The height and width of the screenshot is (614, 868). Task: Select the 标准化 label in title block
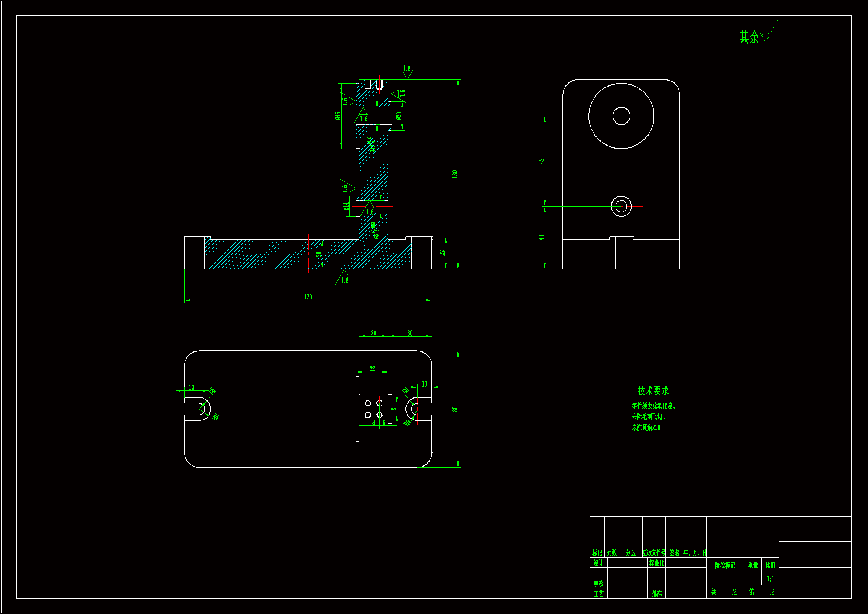tap(656, 563)
